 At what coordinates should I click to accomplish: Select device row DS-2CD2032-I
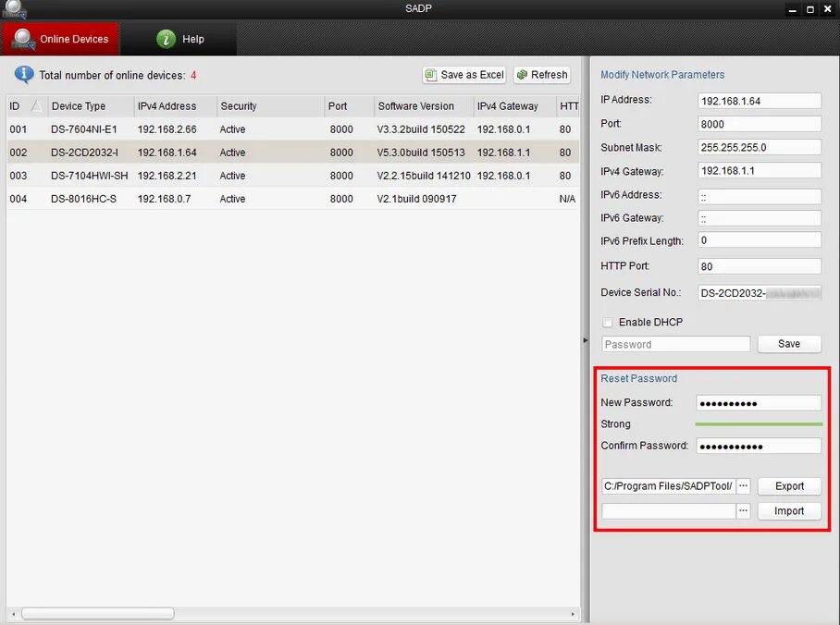(x=292, y=153)
